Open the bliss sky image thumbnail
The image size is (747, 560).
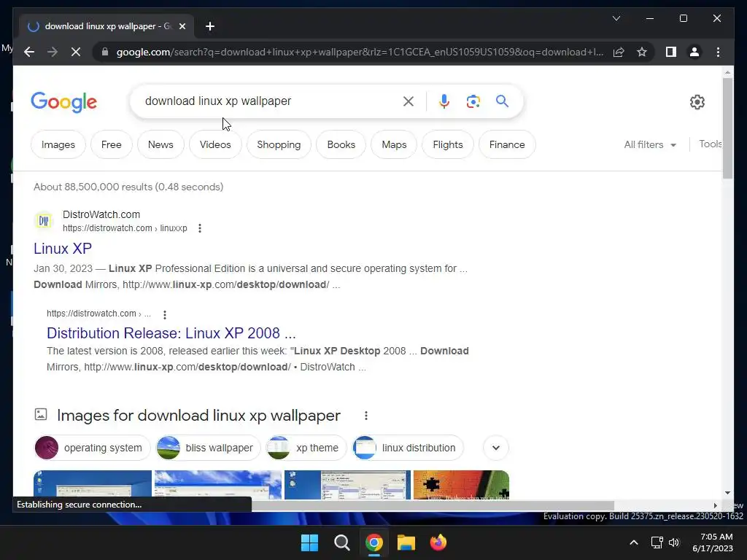pos(217,485)
